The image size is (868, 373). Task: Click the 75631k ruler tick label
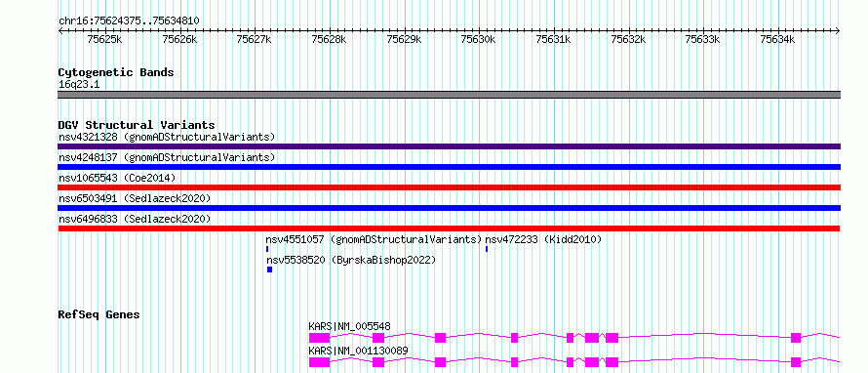pos(553,39)
